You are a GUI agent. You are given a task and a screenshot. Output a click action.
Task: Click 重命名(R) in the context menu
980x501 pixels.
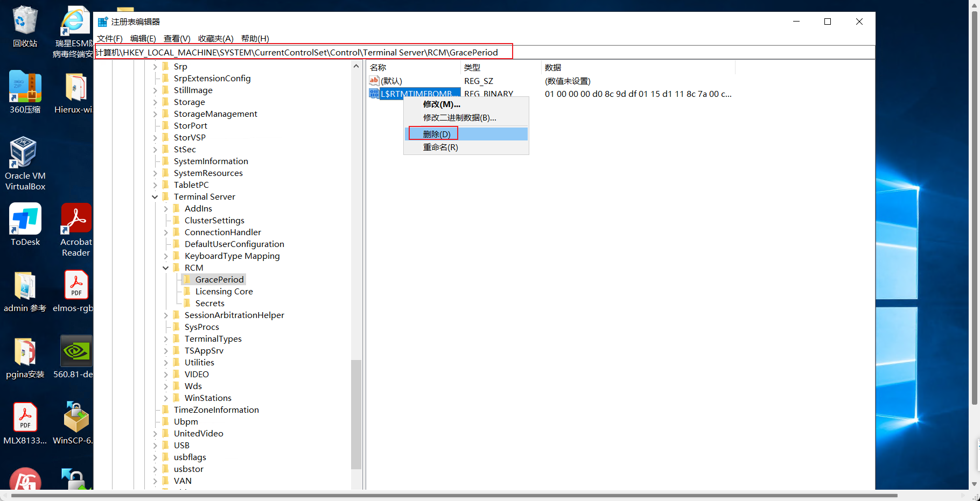(x=440, y=147)
